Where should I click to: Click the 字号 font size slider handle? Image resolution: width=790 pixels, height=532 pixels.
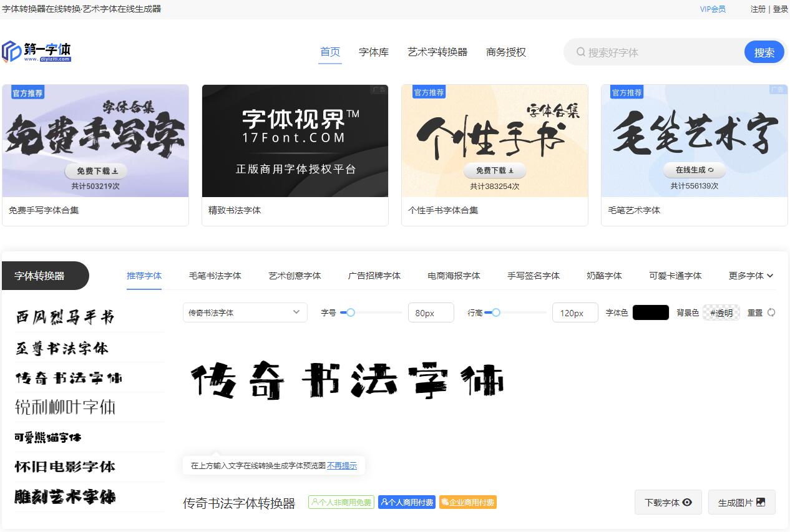tap(351, 312)
